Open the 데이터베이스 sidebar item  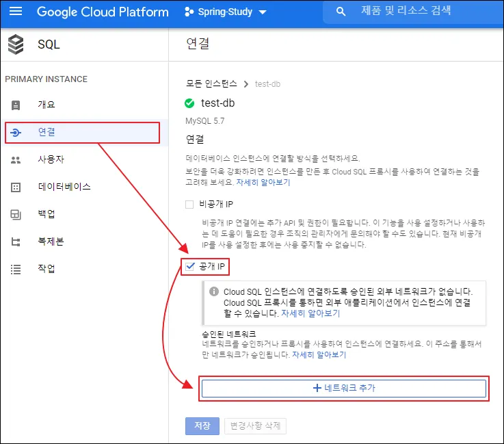click(84, 187)
